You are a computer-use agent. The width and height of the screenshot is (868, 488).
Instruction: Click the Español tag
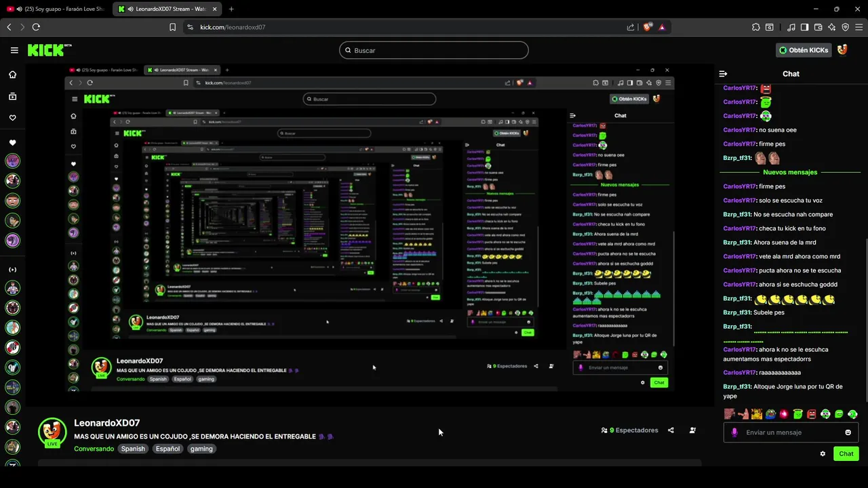tap(167, 449)
